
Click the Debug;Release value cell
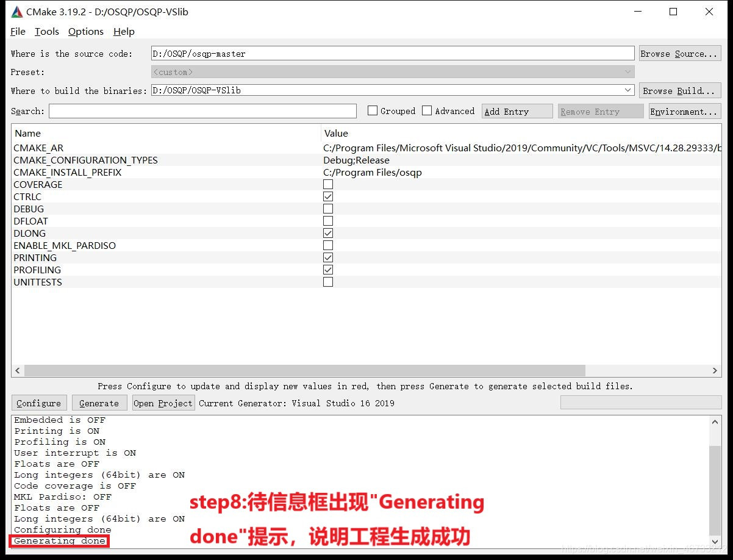356,160
